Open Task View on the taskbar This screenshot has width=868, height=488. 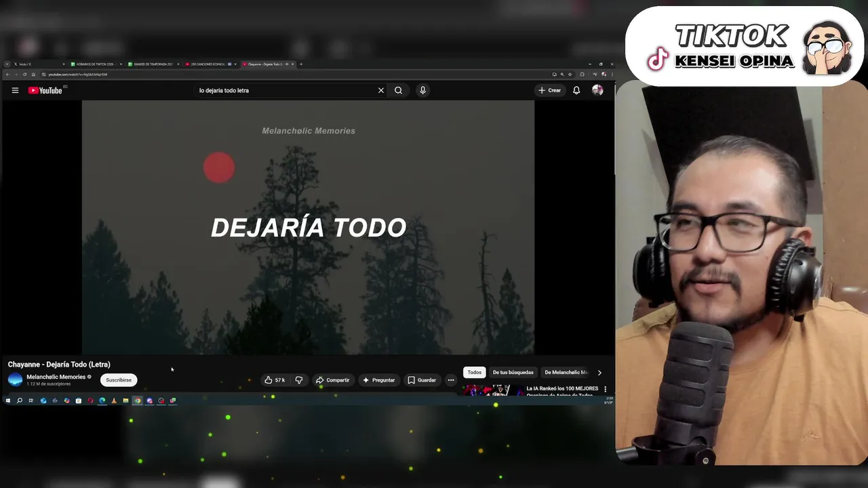point(31,401)
